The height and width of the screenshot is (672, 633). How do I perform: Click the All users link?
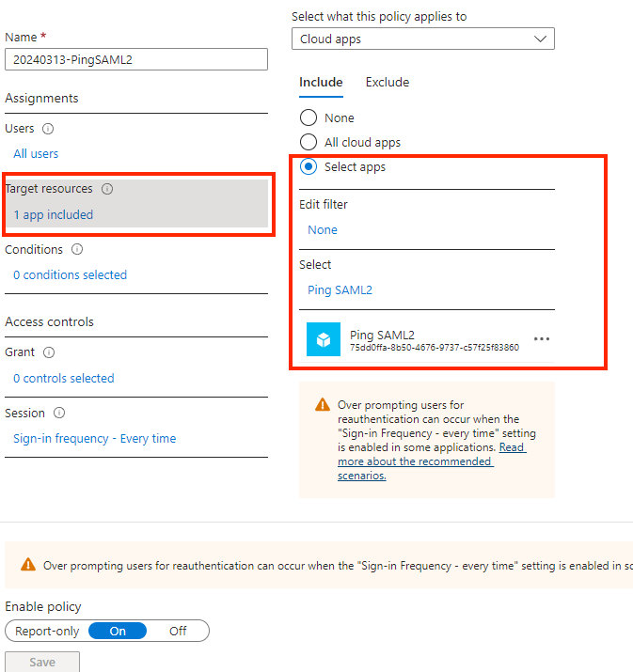click(x=36, y=154)
